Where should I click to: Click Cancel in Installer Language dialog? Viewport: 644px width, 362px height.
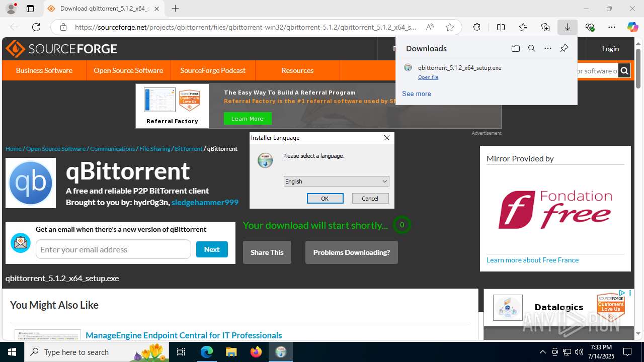[370, 199]
